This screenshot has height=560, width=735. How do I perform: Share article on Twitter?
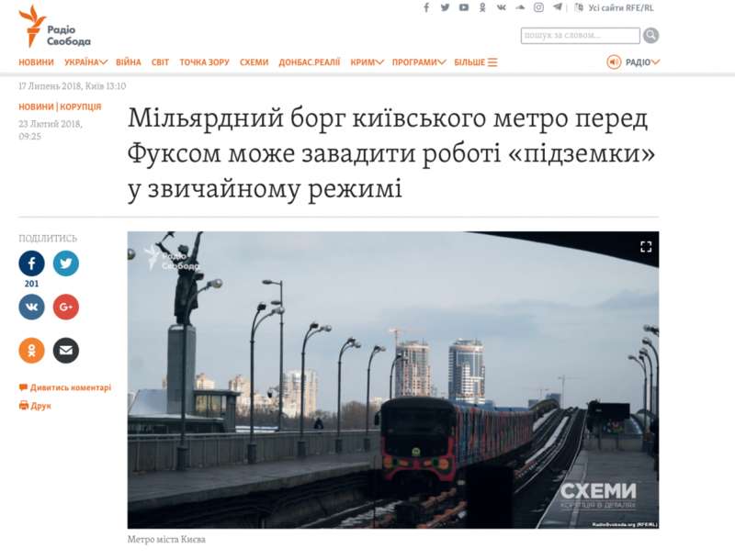(65, 263)
